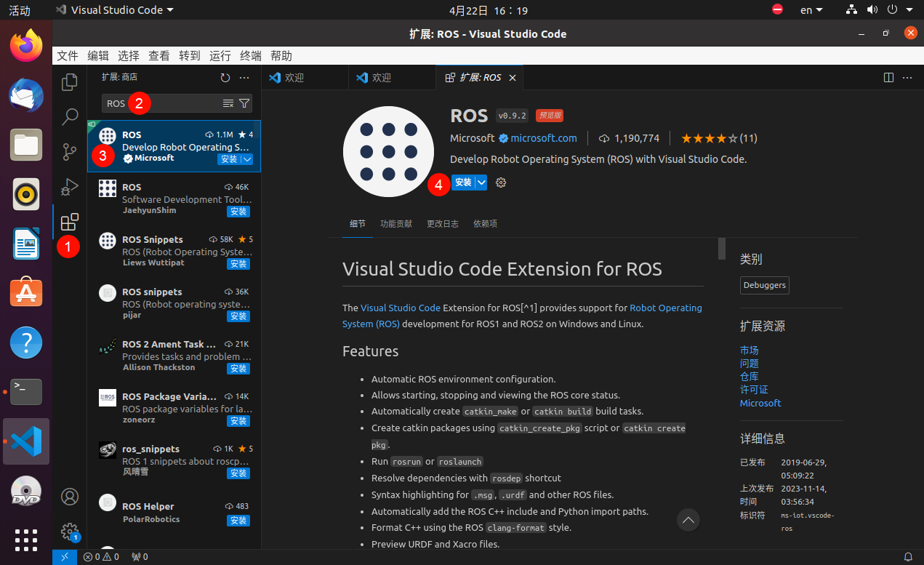Open more actions in the editor tab bar
This screenshot has width=924, height=565.
(907, 77)
